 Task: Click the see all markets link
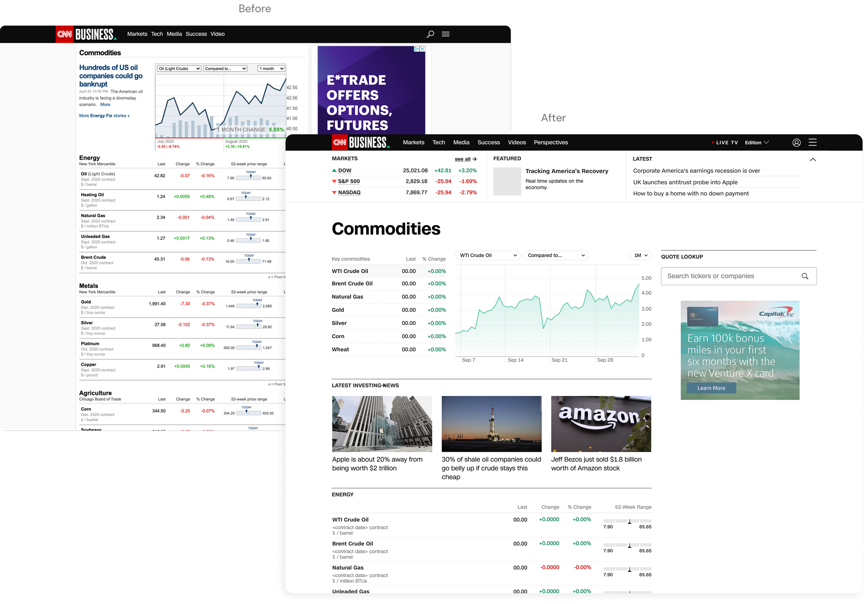point(465,159)
